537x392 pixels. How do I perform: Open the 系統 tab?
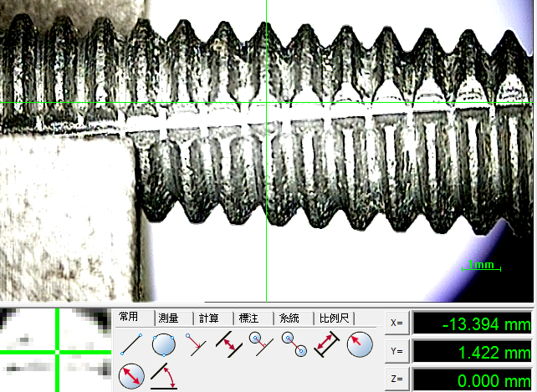click(289, 318)
